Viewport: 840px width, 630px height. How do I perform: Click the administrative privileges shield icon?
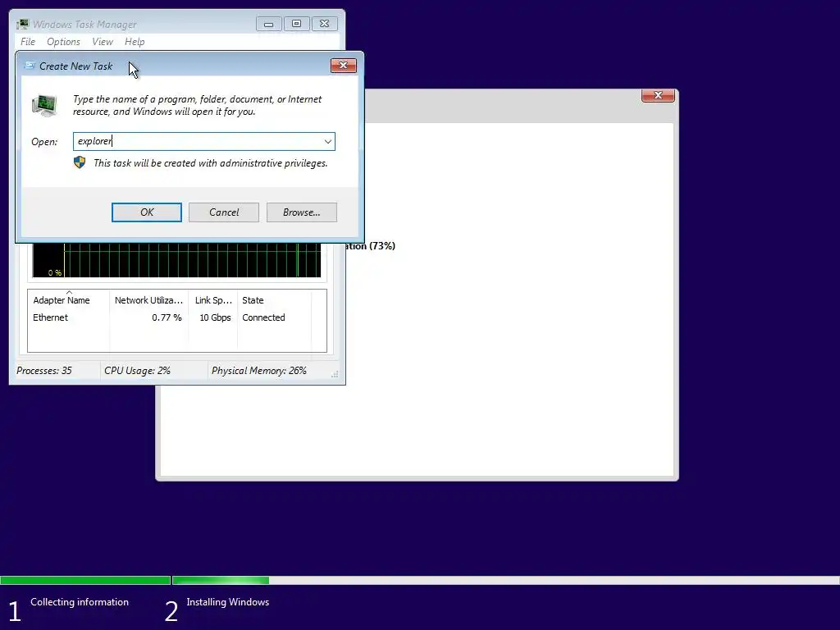[80, 162]
